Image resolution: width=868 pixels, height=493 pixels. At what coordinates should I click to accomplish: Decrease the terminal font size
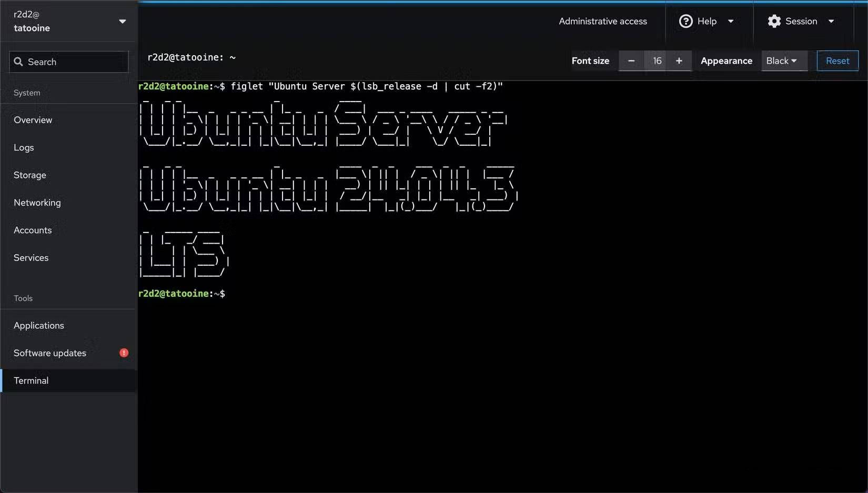[x=631, y=61]
